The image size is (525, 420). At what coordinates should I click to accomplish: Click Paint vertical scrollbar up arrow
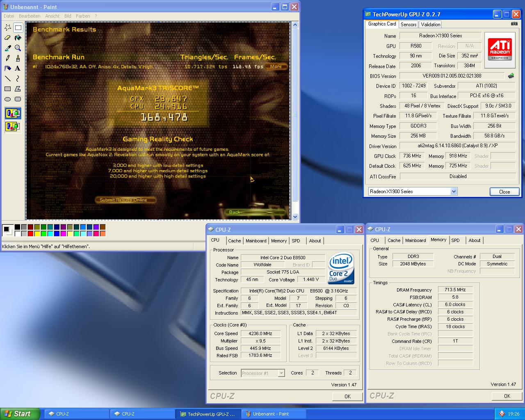click(x=294, y=25)
